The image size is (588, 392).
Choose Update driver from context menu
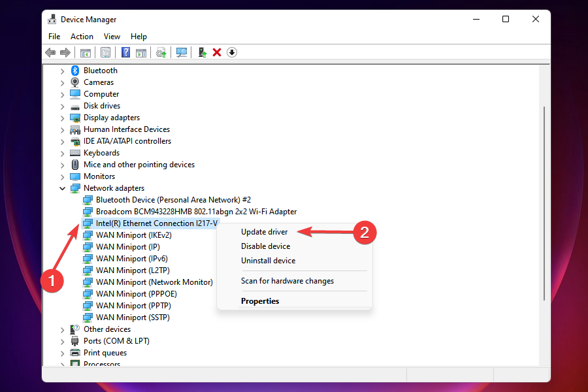pos(265,232)
